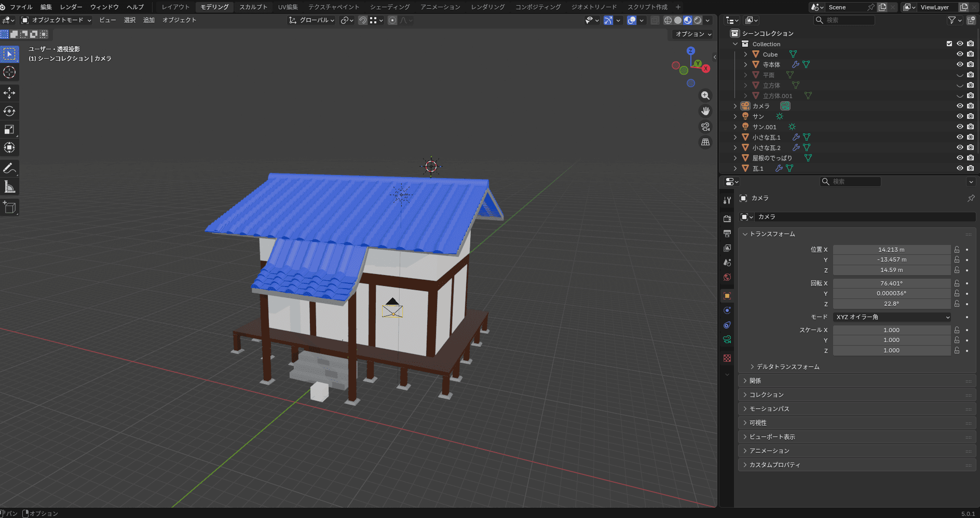980x518 pixels.
Task: Select the Scale tool in the left toolbar
Action: point(9,129)
